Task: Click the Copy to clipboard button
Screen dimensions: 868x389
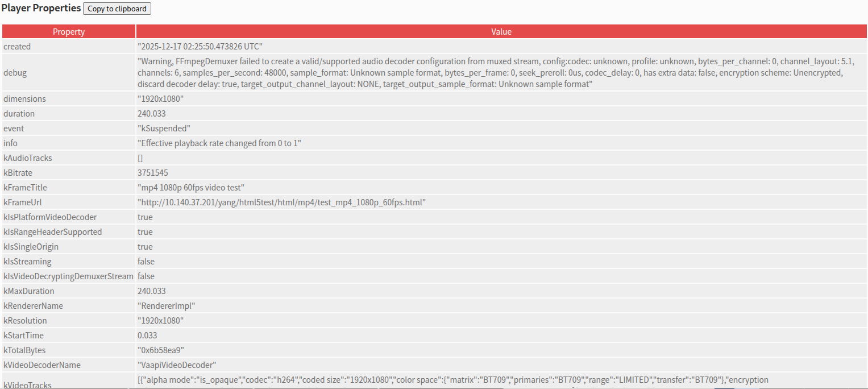Action: pos(117,9)
